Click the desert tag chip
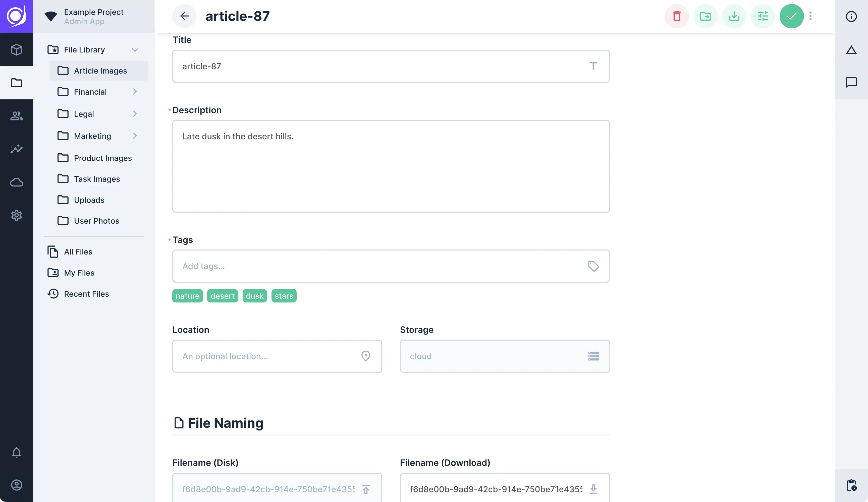 point(223,296)
